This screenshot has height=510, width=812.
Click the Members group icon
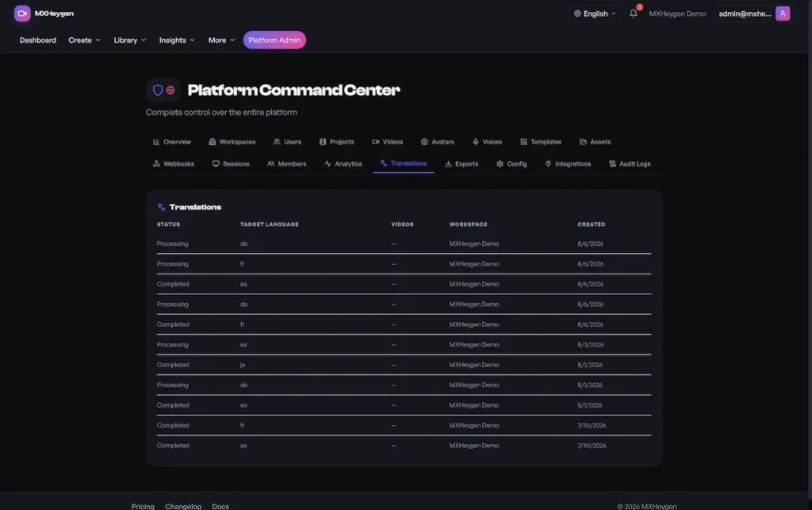[x=271, y=163]
